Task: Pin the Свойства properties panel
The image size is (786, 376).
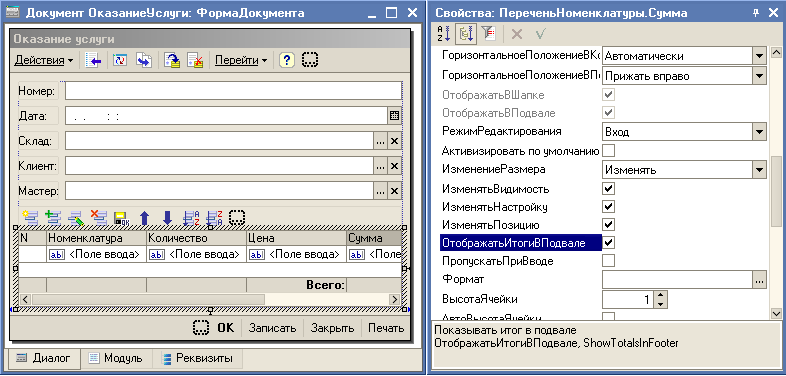Action: (x=756, y=13)
